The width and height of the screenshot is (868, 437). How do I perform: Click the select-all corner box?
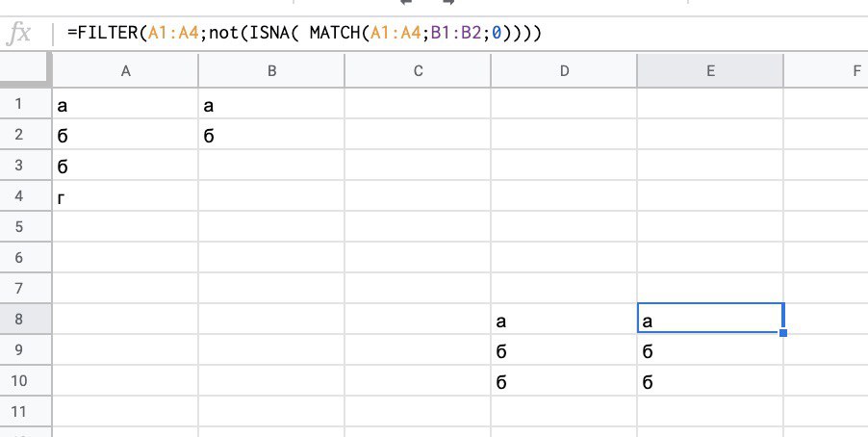(25, 70)
